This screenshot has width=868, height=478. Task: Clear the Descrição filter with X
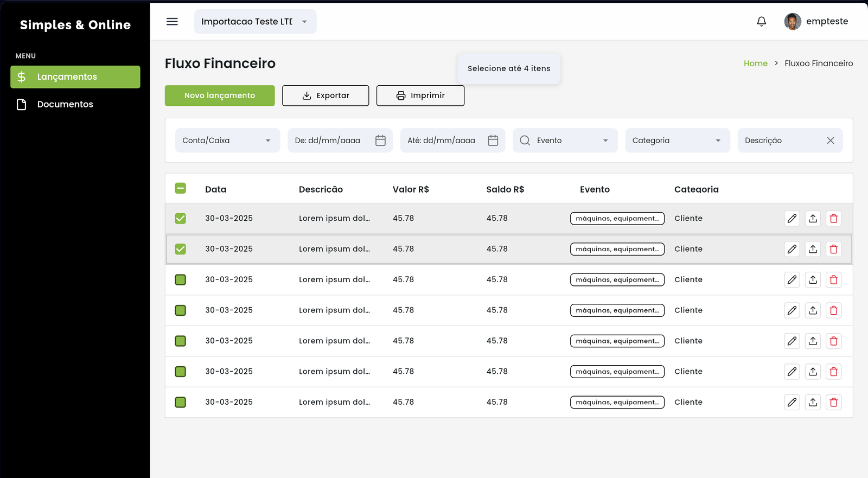[x=831, y=141]
